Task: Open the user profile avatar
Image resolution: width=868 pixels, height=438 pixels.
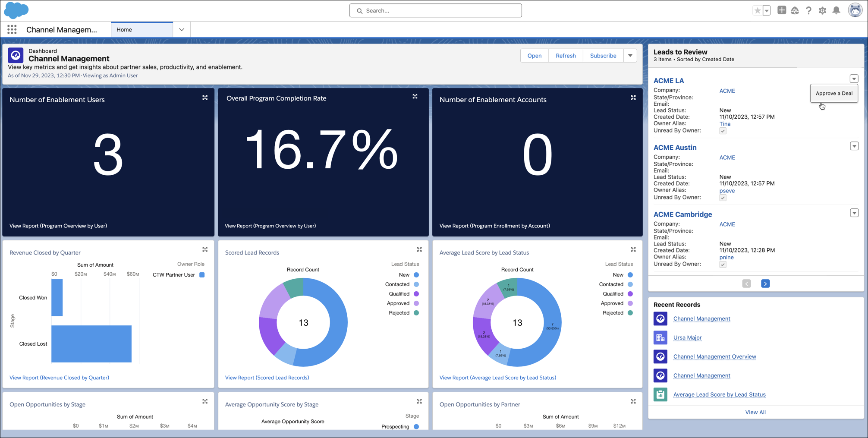Action: 855,10
